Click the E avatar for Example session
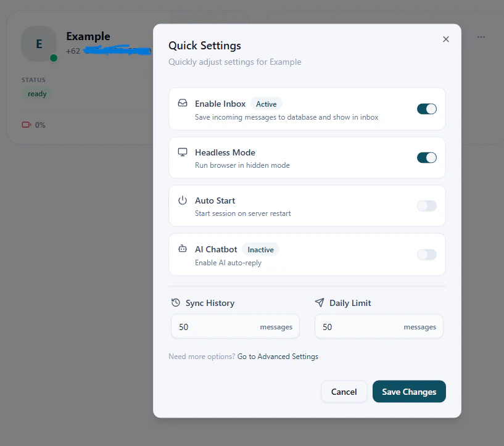This screenshot has height=446, width=504. 38,44
